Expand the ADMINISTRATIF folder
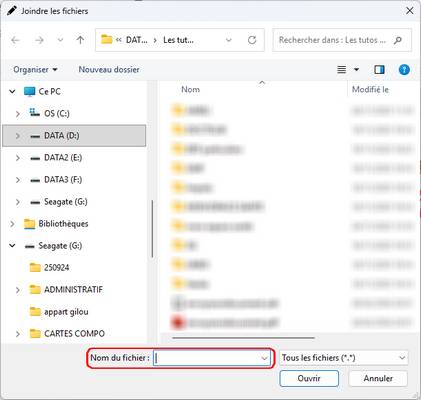 [17, 290]
